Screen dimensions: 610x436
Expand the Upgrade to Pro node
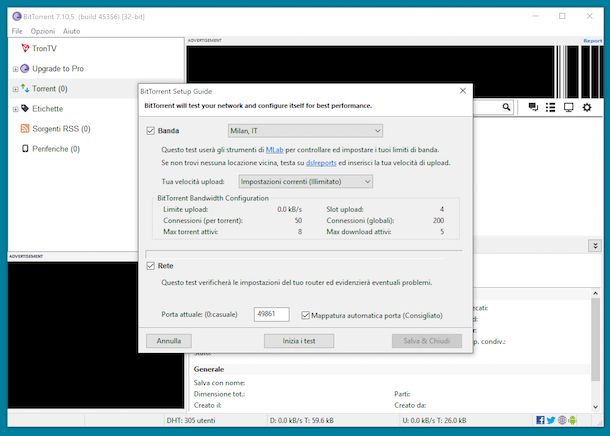15,69
